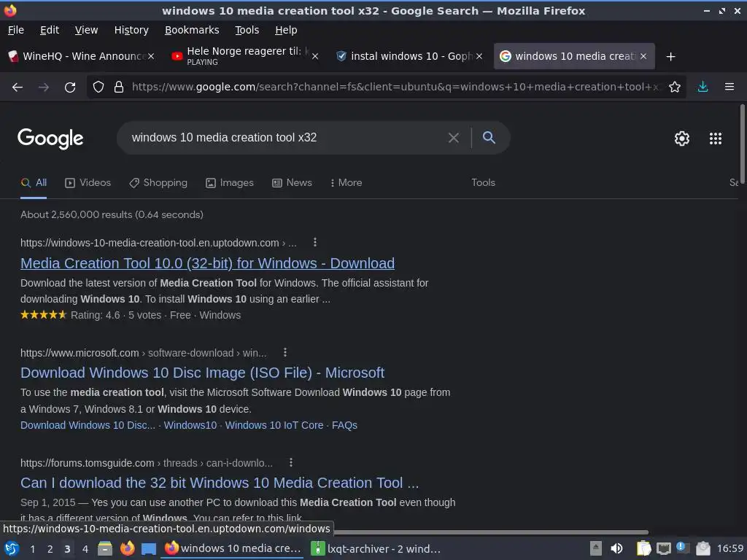Reload the current page
This screenshot has width=747, height=560.
(x=70, y=87)
